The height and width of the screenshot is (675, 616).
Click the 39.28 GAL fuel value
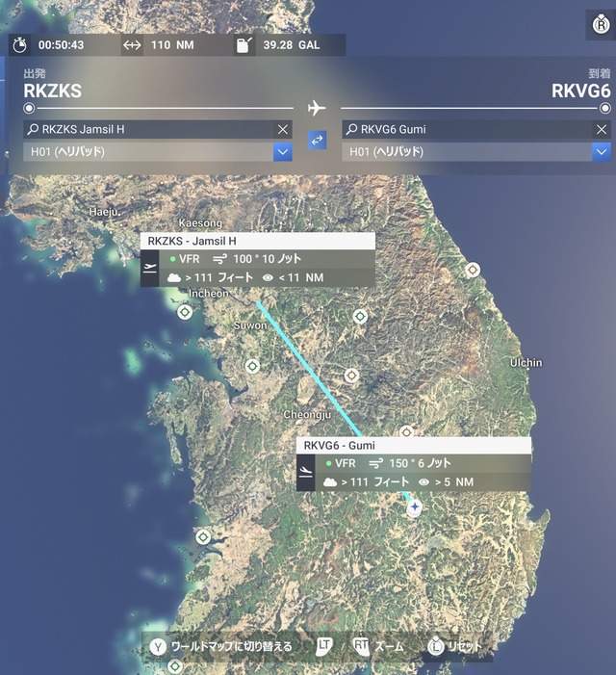pyautogui.click(x=292, y=44)
